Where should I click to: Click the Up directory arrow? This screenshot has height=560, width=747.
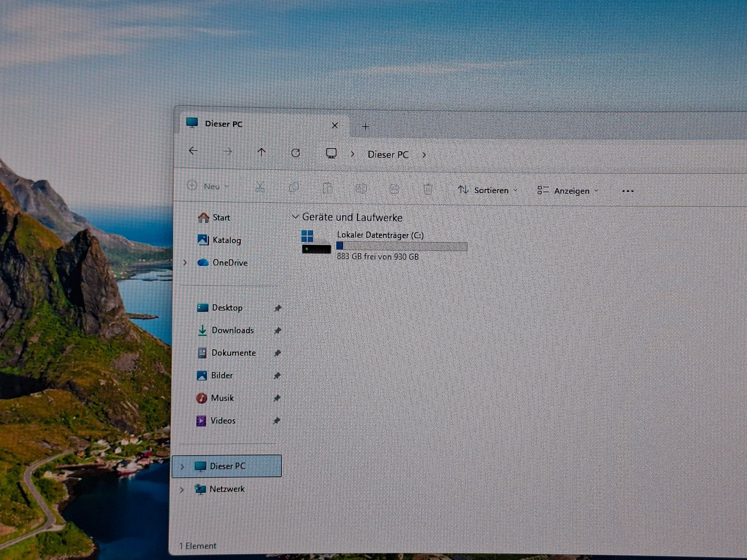coord(261,152)
